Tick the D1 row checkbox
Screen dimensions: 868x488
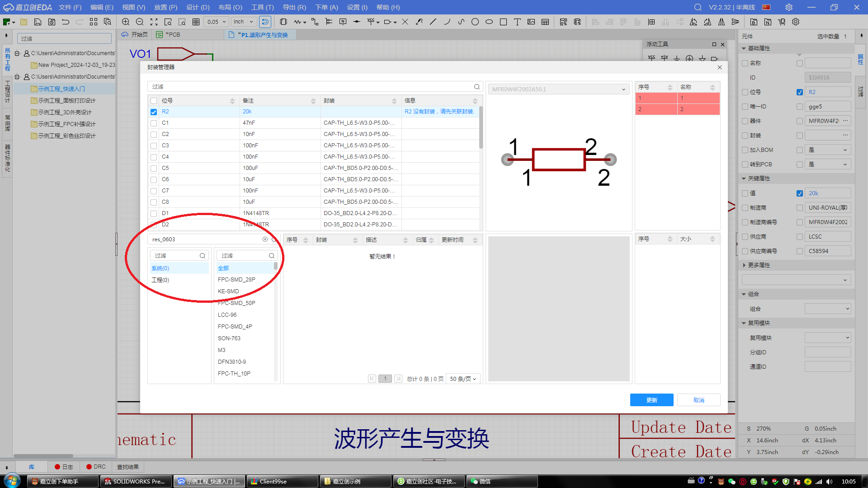154,213
